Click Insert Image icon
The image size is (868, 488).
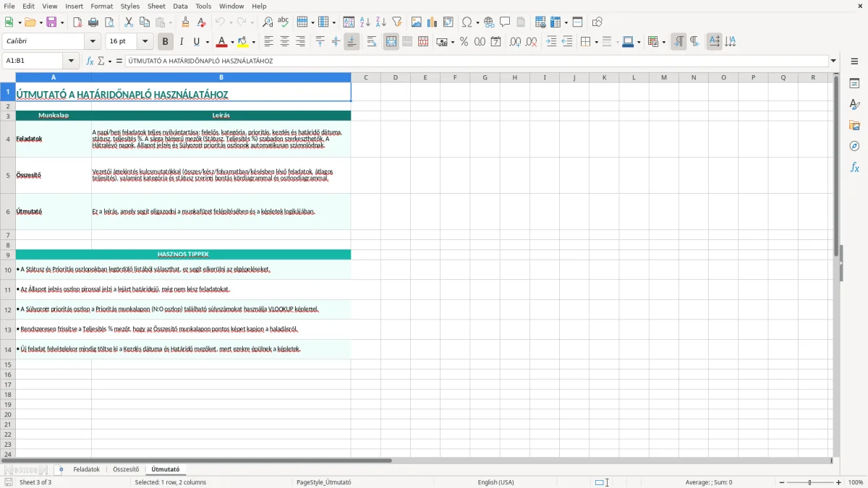pos(417,22)
